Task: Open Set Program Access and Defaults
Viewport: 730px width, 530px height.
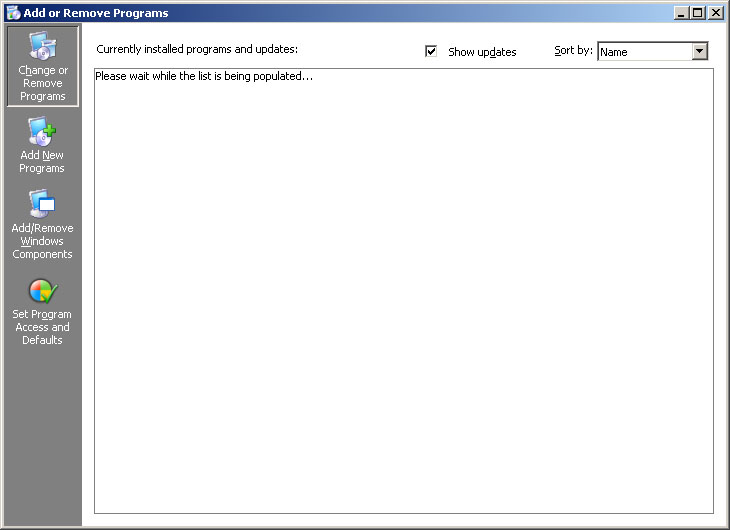Action: coord(42,312)
